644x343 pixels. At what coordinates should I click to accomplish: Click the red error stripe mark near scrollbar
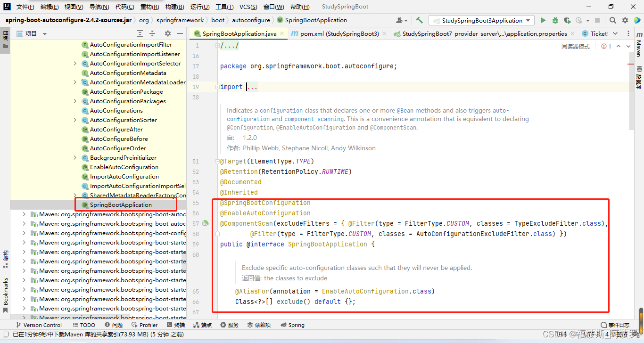(630, 64)
